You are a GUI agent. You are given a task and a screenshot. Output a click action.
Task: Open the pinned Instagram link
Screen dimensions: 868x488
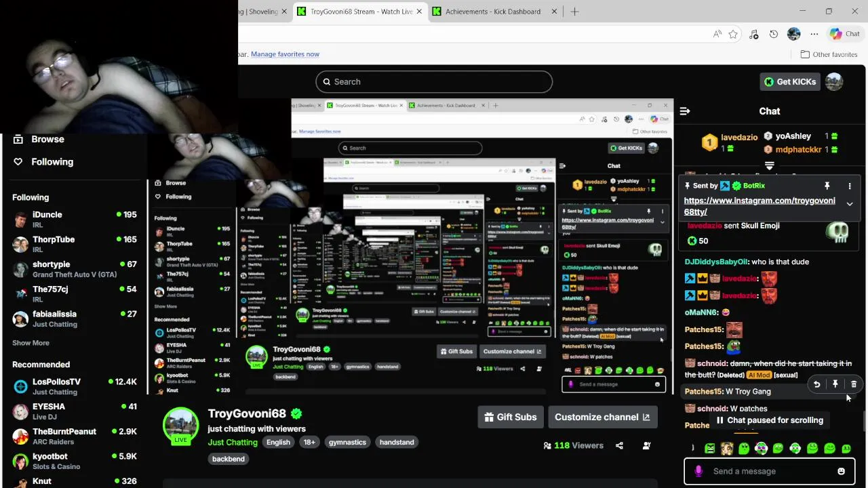759,206
